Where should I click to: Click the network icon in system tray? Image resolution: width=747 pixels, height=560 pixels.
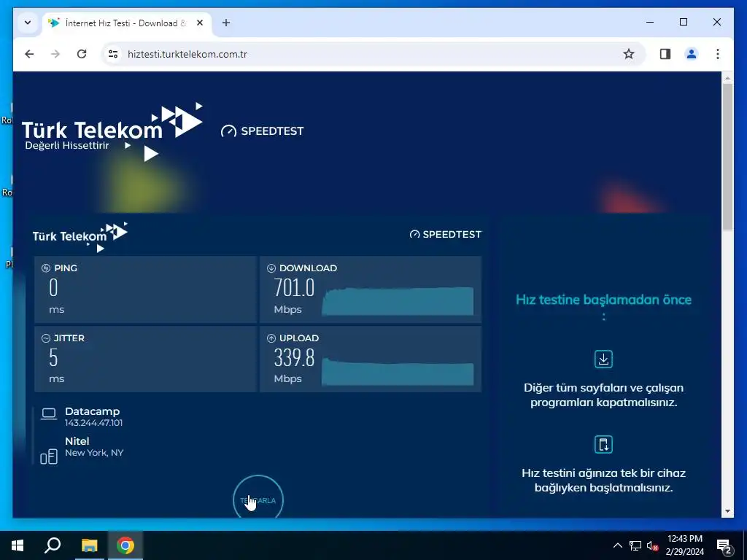[x=635, y=545]
